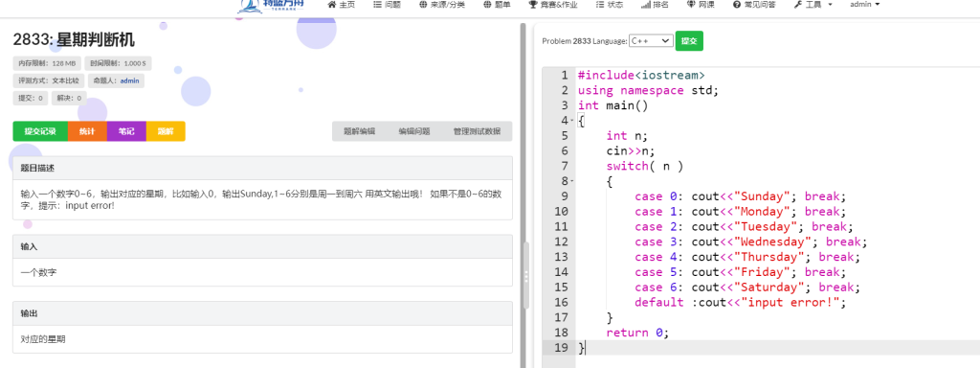Screen dimensions: 980x368
Task: Click the icon beside 网课
Action: tap(691, 5)
